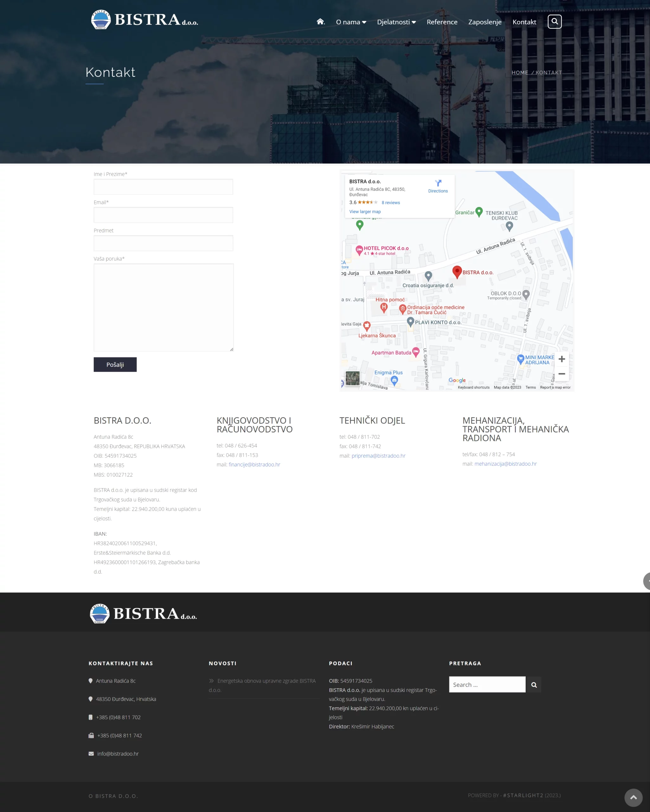The image size is (650, 812).
Task: Open the Reference menu item
Action: (x=442, y=22)
